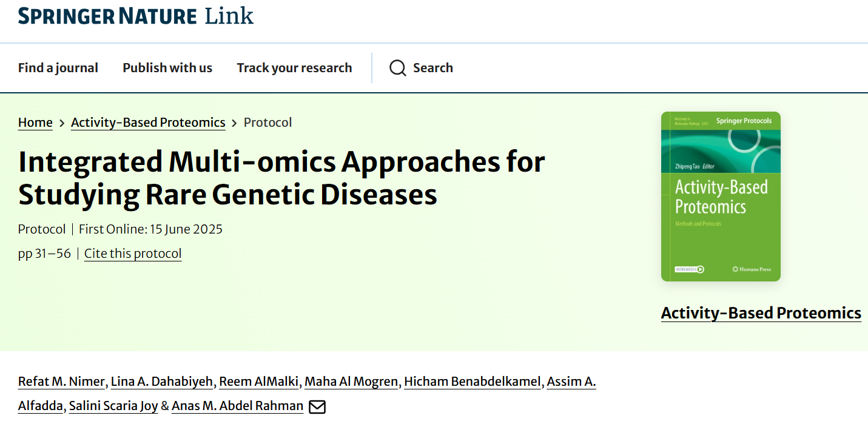The height and width of the screenshot is (424, 868).
Task: View author Assim A. Alfadda
Action: point(571,382)
